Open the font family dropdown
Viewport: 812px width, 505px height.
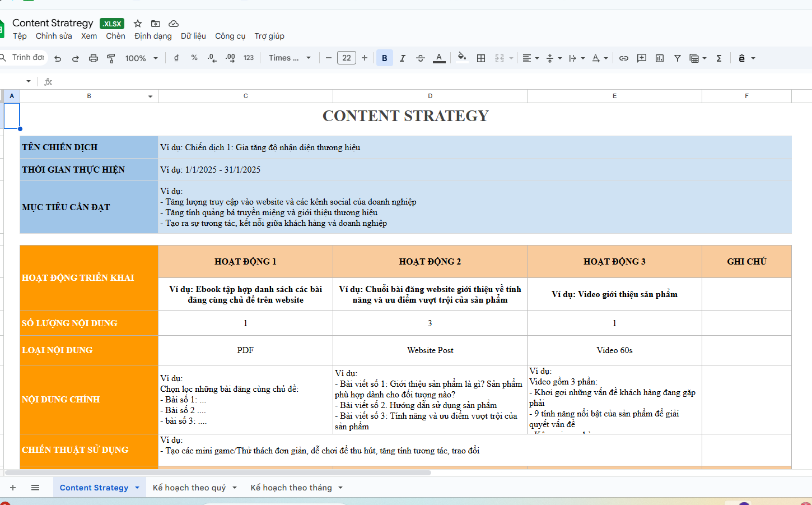(x=289, y=58)
